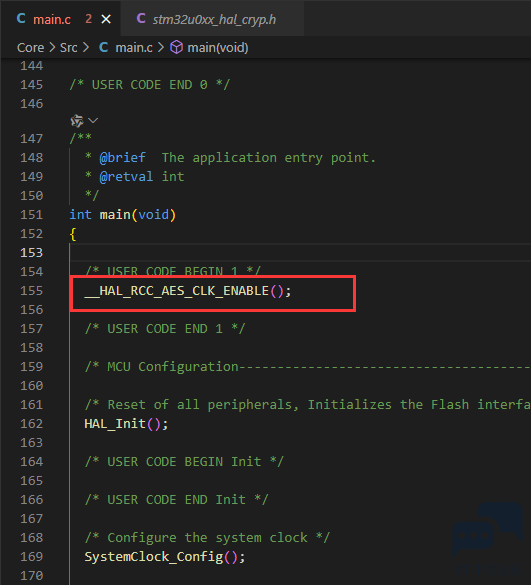Place cursor on __HAL_RCC_AES_CLK_ENABLE call
Image resolution: width=531 pixels, height=585 pixels.
click(x=187, y=291)
